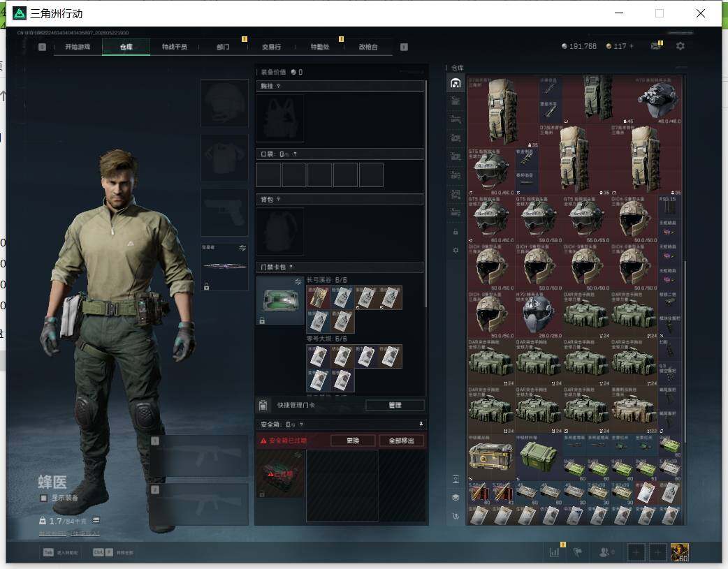Image resolution: width=728 pixels, height=569 pixels.
Task: Open the settings gear in top bar
Action: click(x=680, y=46)
